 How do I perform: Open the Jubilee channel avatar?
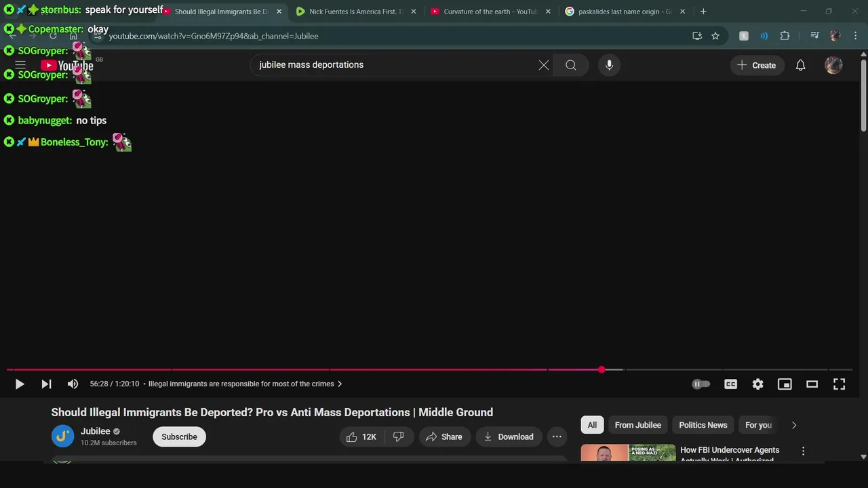pyautogui.click(x=62, y=436)
